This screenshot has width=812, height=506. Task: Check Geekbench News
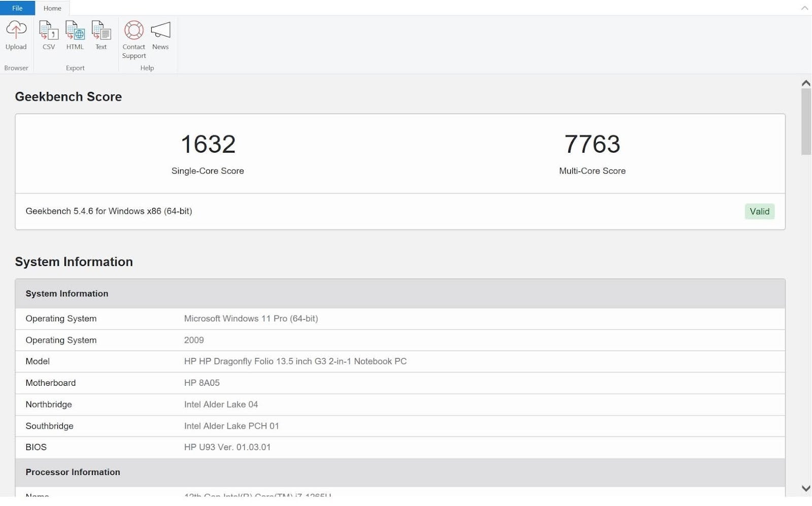coord(160,36)
